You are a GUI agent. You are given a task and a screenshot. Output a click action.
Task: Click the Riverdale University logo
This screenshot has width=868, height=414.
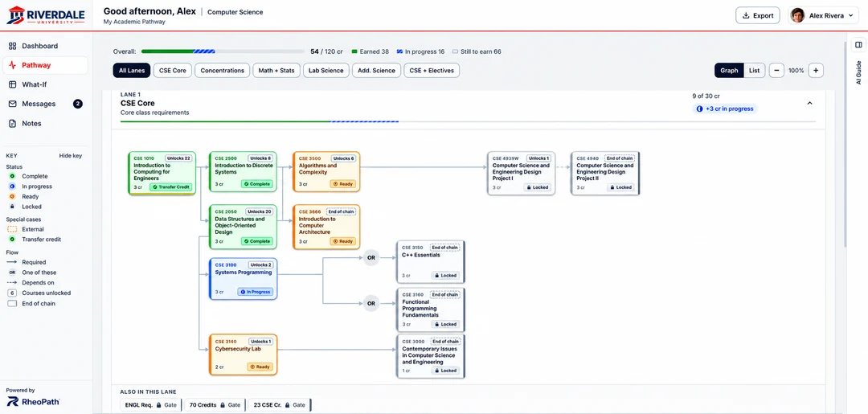pos(45,15)
